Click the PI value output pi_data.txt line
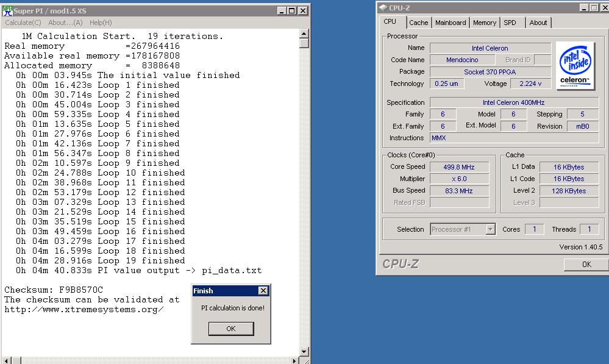Screen dimensions: 609x364 138,270
